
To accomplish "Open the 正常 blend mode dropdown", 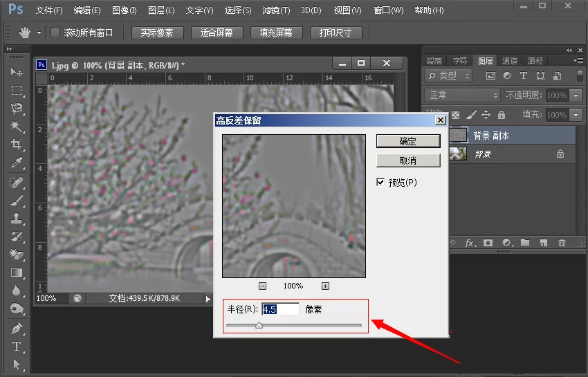I will pos(462,95).
